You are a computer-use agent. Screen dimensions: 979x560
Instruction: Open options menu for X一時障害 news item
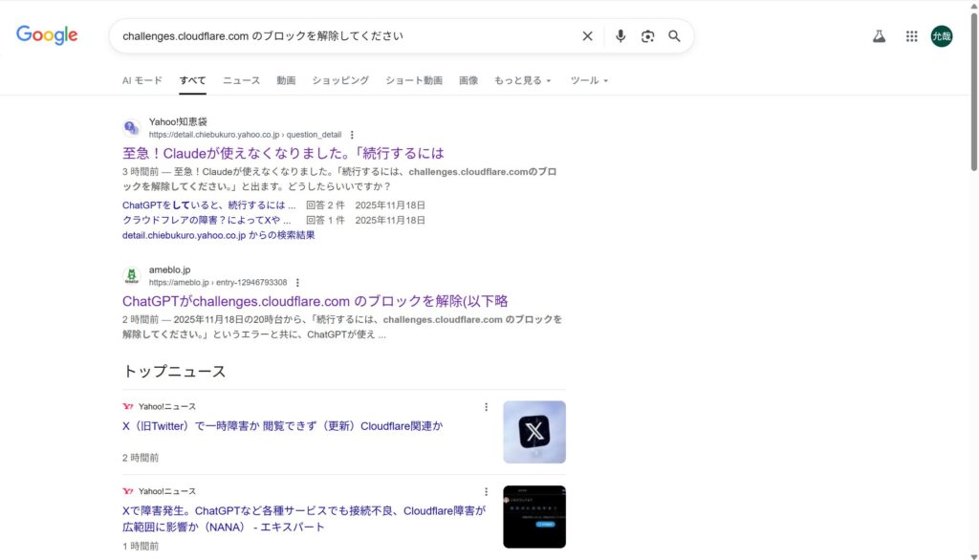tap(486, 407)
